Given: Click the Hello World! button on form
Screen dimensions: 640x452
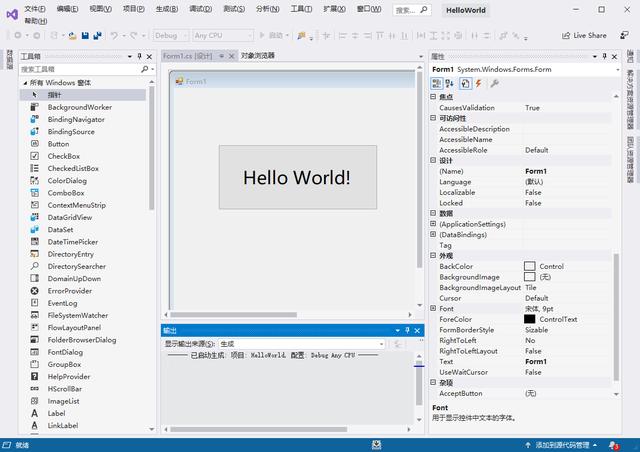Looking at the screenshot, I should [297, 177].
